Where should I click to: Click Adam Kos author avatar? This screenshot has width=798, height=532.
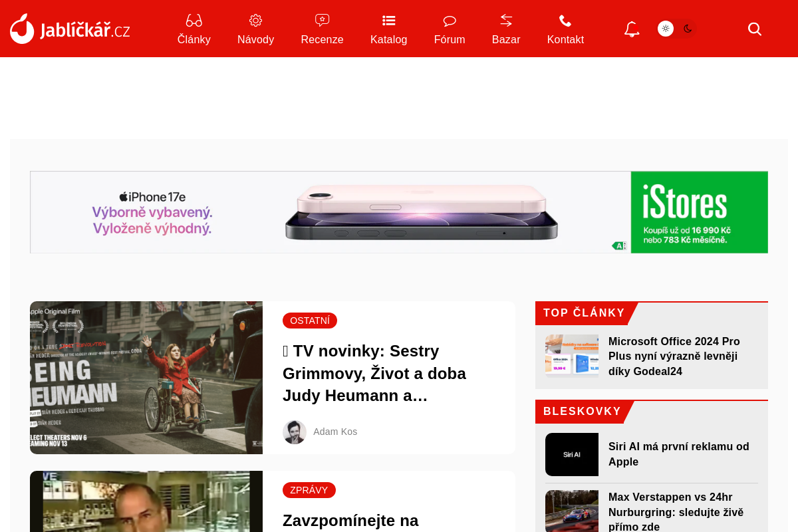(x=295, y=432)
